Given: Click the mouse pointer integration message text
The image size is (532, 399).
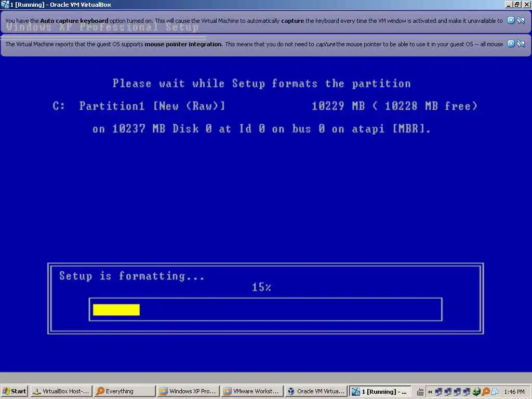Looking at the screenshot, I should (x=254, y=44).
